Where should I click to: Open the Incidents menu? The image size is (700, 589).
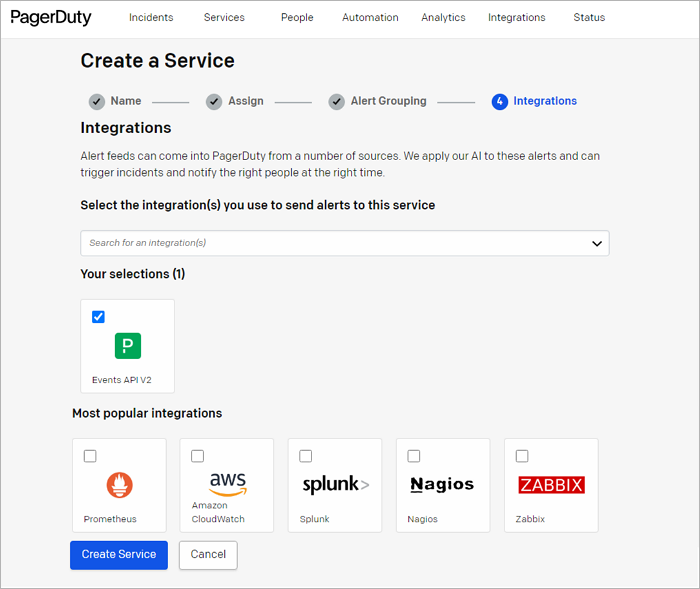pyautogui.click(x=151, y=17)
